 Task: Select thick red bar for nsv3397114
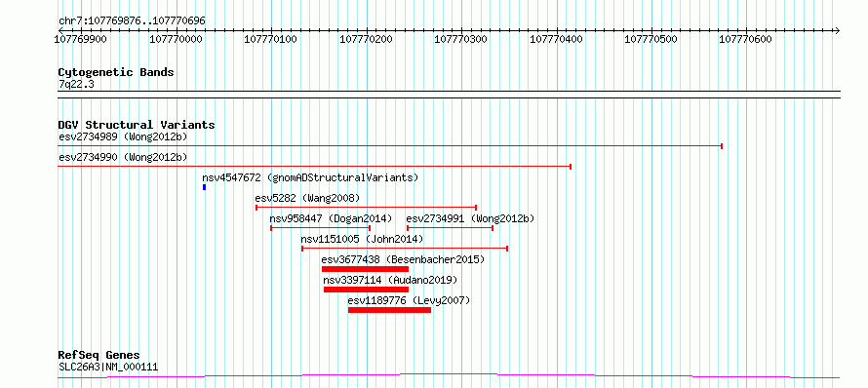[366, 290]
